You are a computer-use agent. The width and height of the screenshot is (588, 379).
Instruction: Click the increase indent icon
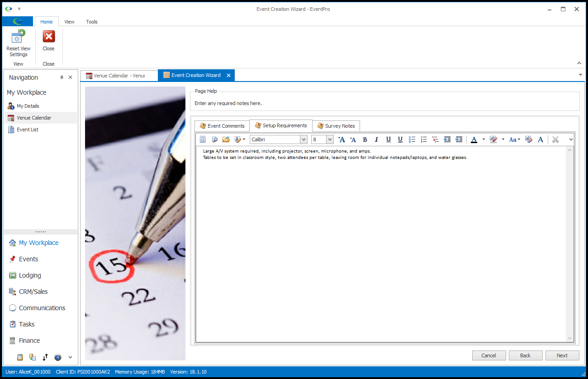click(x=459, y=139)
